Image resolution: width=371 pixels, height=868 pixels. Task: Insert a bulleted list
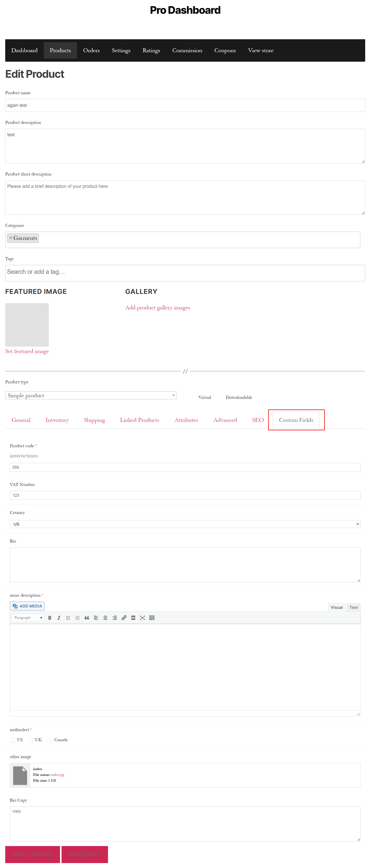pyautogui.click(x=68, y=618)
